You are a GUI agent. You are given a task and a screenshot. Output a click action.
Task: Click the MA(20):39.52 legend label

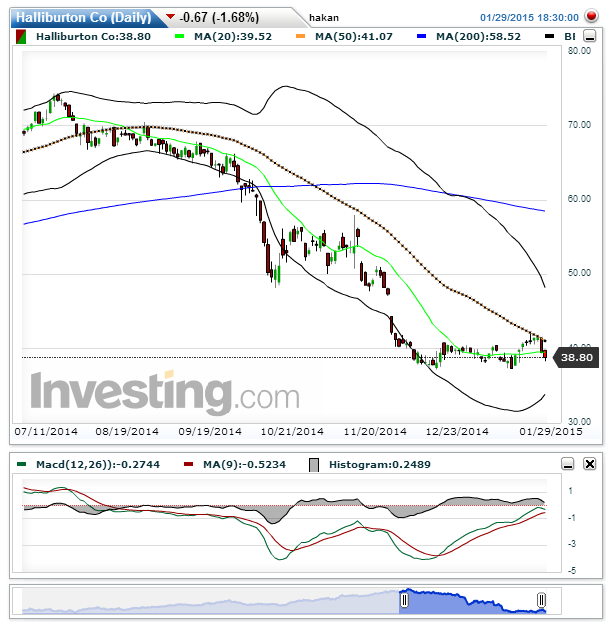tap(233, 37)
